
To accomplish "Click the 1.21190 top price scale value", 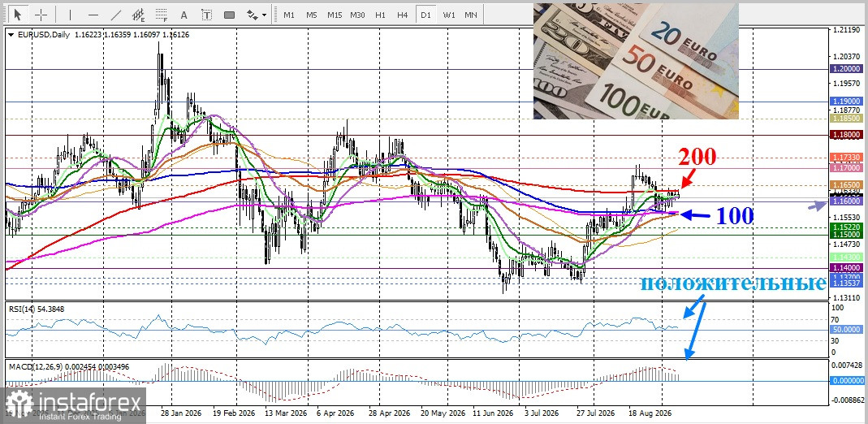I will click(x=844, y=30).
